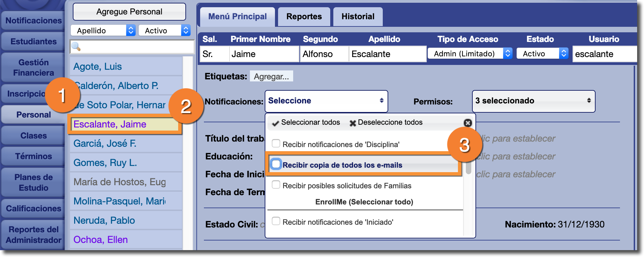Select Neruda, Pablo from staff list

click(x=104, y=220)
